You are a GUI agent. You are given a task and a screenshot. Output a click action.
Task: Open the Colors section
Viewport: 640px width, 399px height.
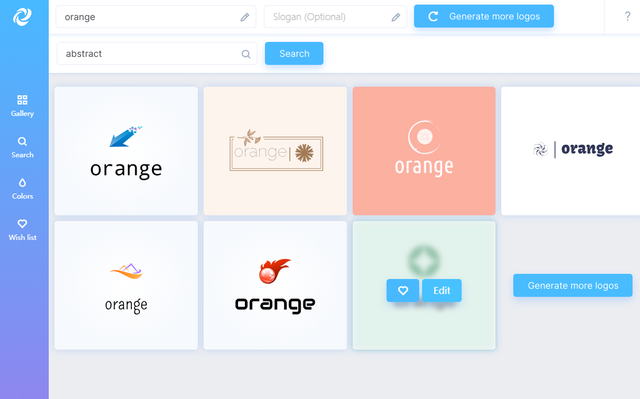pos(22,188)
